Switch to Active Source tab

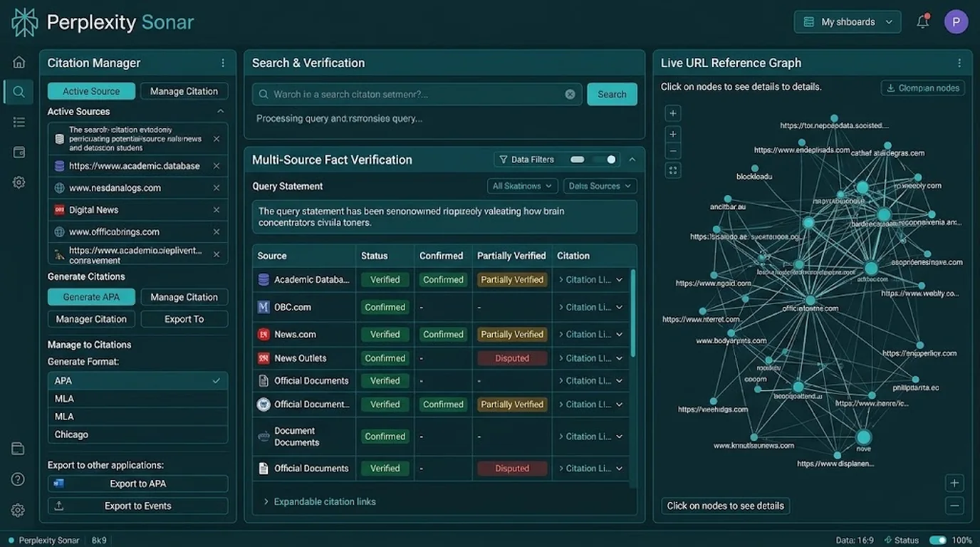(91, 91)
